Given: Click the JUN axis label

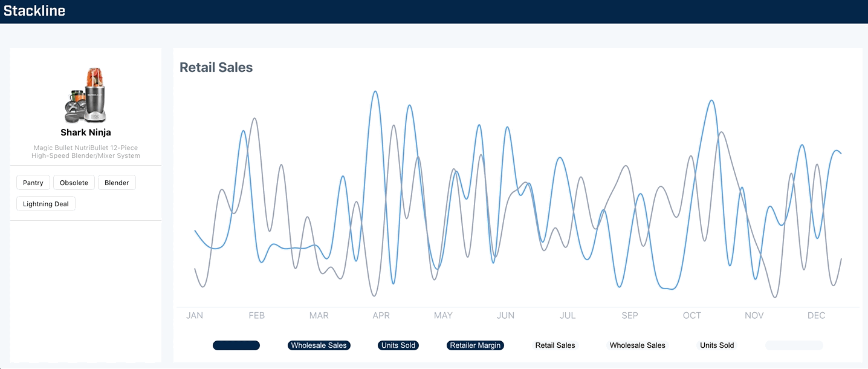Looking at the screenshot, I should [505, 316].
